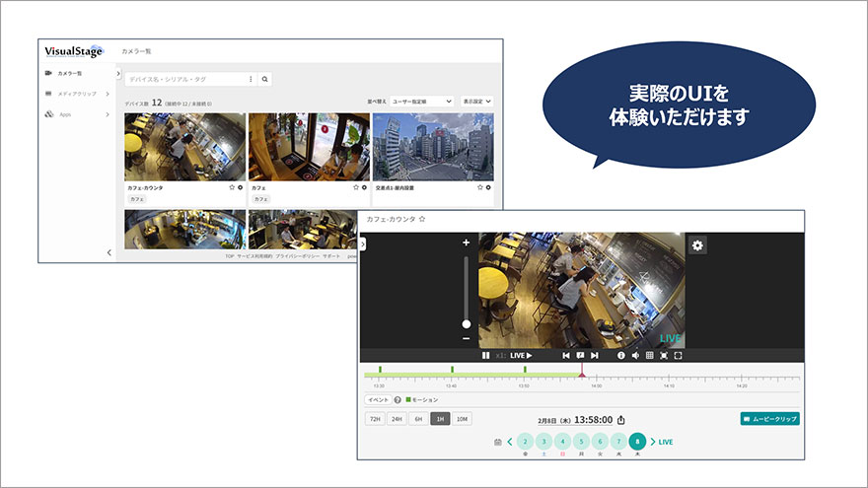Mute the camera audio speaker icon

(x=635, y=355)
